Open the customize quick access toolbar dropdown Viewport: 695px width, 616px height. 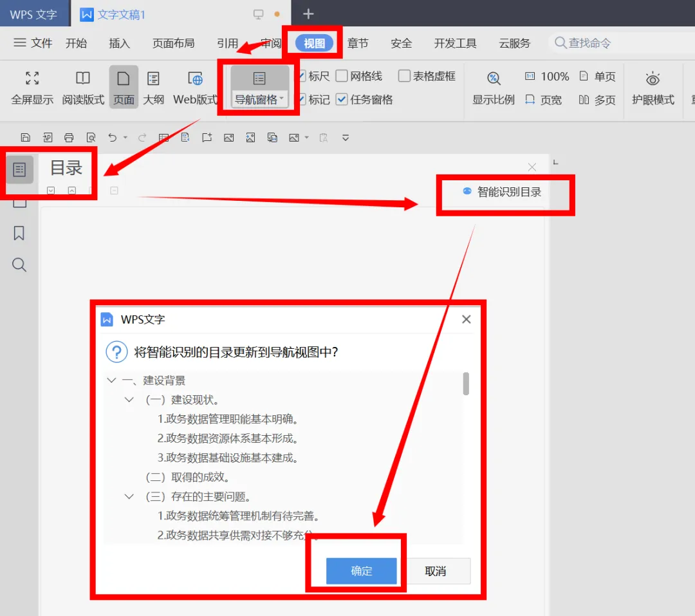pos(346,138)
